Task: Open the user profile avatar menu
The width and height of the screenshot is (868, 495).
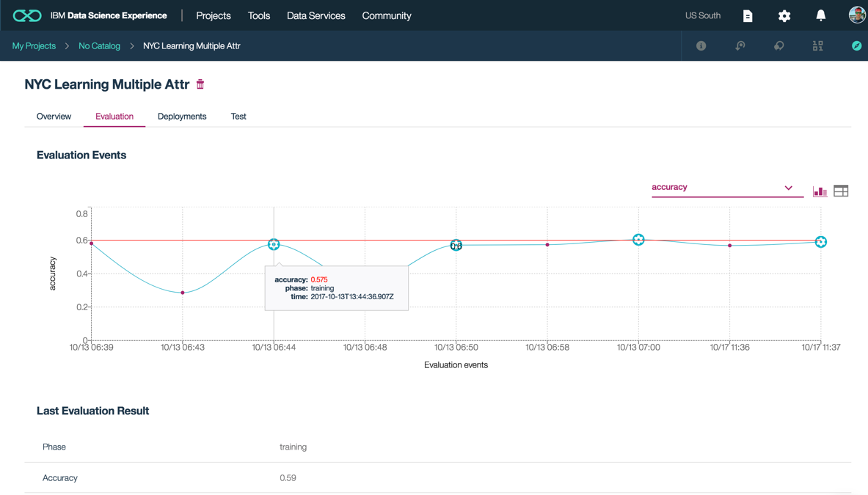Action: (x=857, y=14)
